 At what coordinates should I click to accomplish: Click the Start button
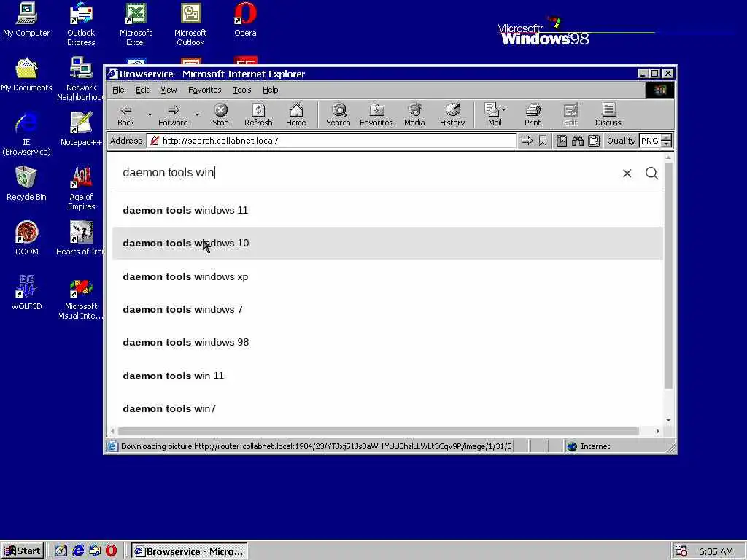pos(23,551)
